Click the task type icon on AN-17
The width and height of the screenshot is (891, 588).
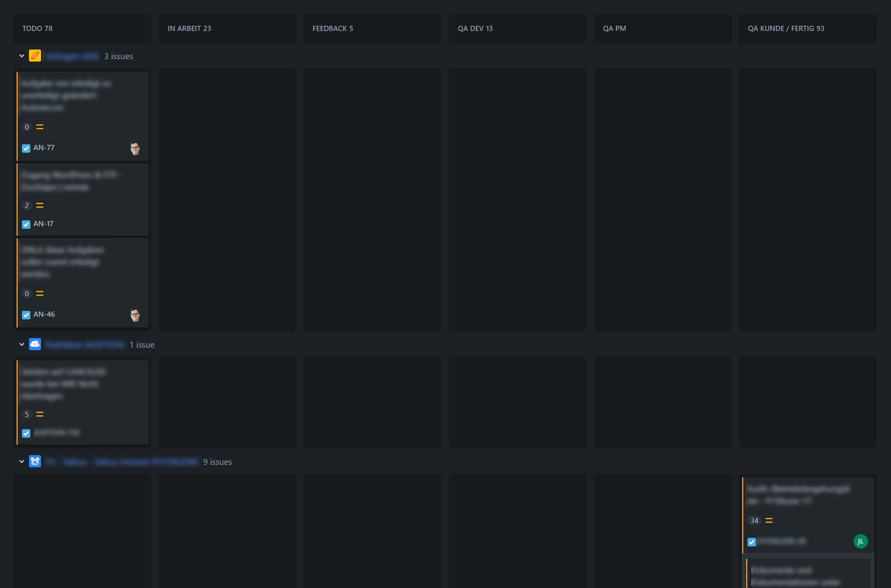point(26,224)
